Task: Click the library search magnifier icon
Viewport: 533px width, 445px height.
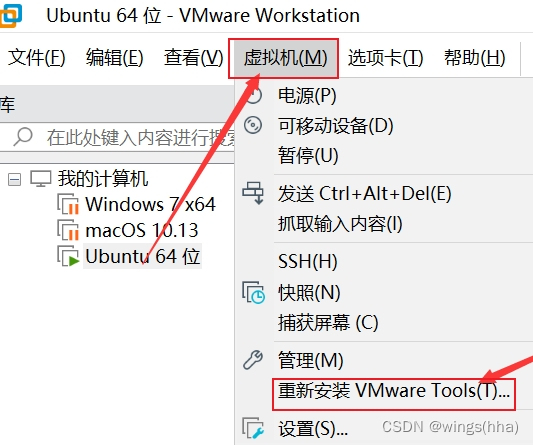Action: (x=23, y=137)
